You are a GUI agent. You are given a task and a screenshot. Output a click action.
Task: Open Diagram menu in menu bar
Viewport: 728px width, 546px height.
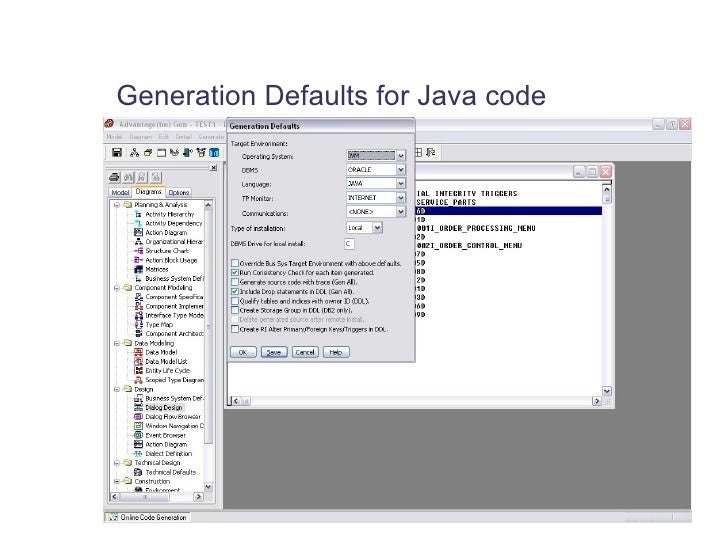click(x=141, y=137)
